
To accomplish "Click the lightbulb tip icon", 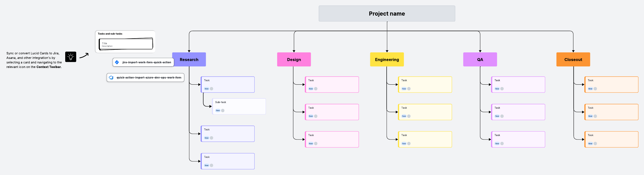I will [71, 57].
